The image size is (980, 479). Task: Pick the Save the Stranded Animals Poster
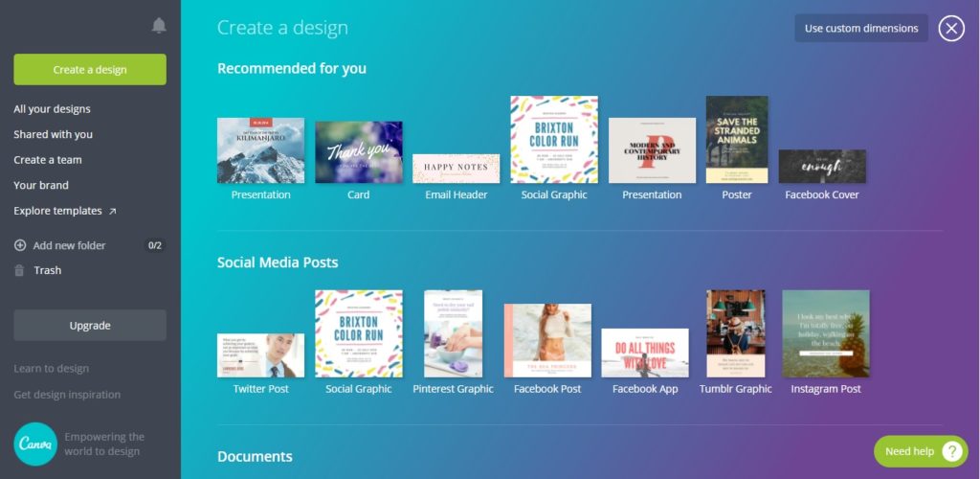pos(736,140)
